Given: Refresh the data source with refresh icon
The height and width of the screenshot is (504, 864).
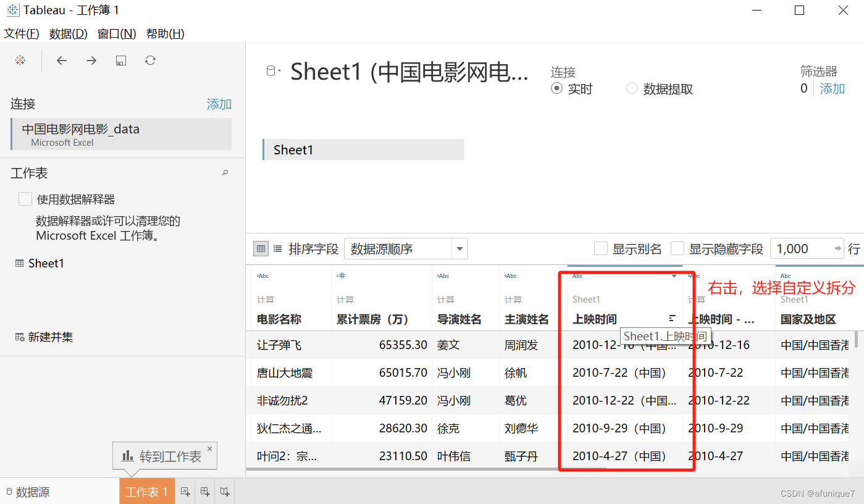Looking at the screenshot, I should (x=151, y=61).
